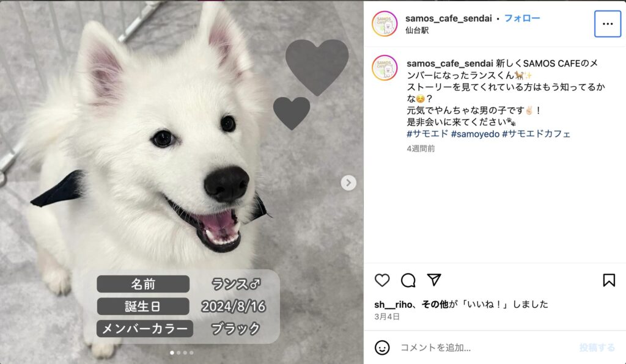Open the emoji picker smiley icon
This screenshot has height=364, width=626.
click(382, 348)
